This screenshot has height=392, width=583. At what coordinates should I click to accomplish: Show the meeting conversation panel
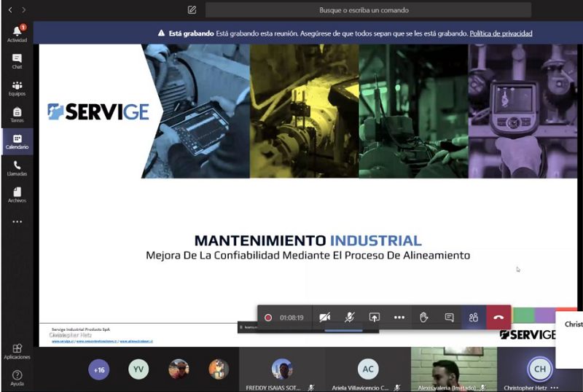(449, 317)
